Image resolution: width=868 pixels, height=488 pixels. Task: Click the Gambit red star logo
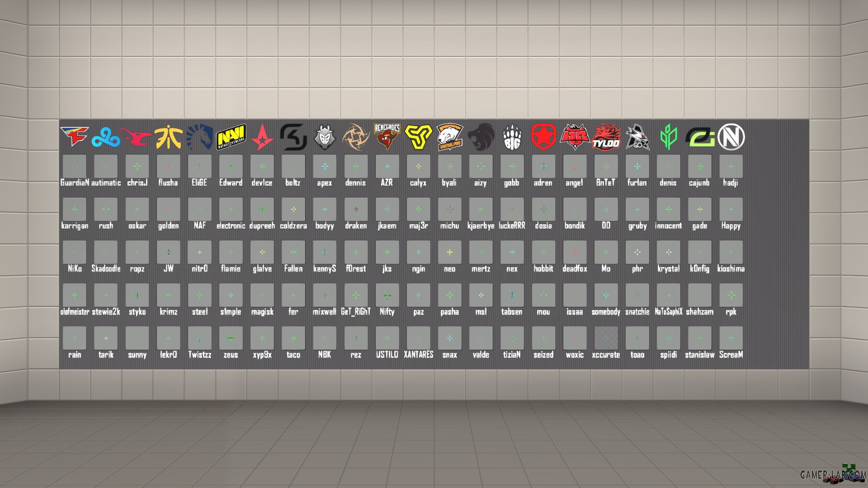point(543,137)
